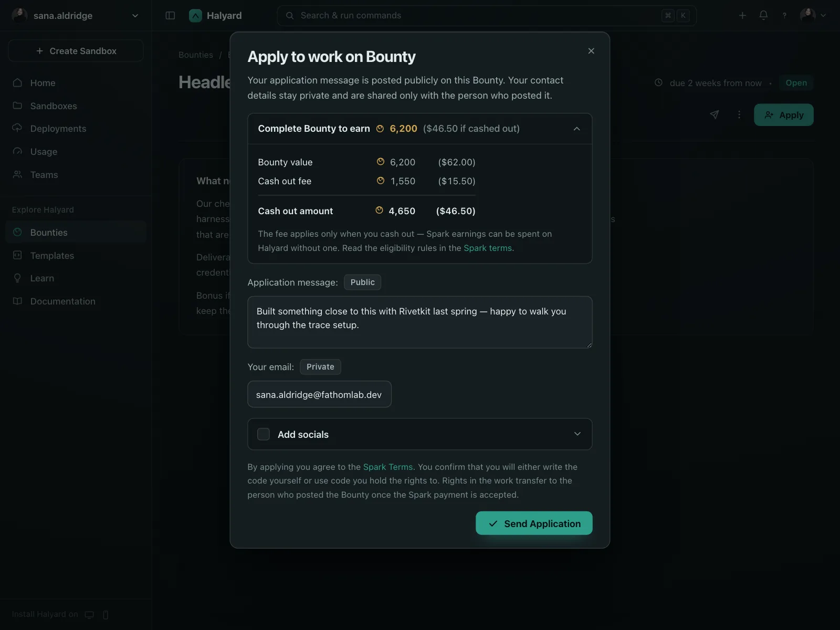The image size is (840, 630).
Task: Click the Sandboxes folder icon
Action: click(x=17, y=106)
